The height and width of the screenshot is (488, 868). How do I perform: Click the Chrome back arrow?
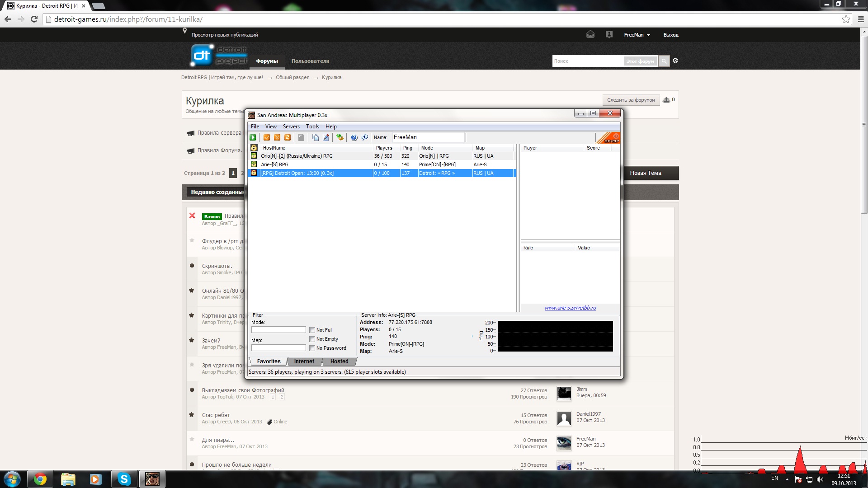tap(8, 19)
